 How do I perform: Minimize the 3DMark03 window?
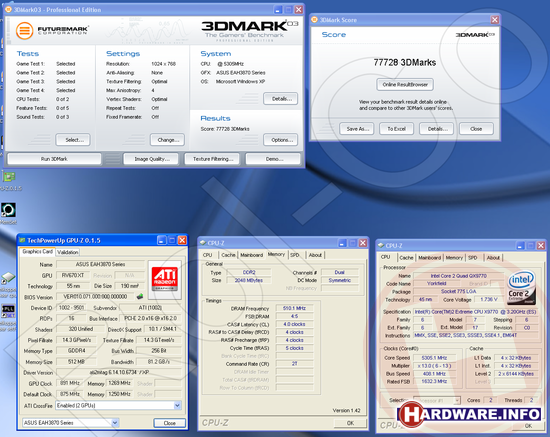coord(278,9)
